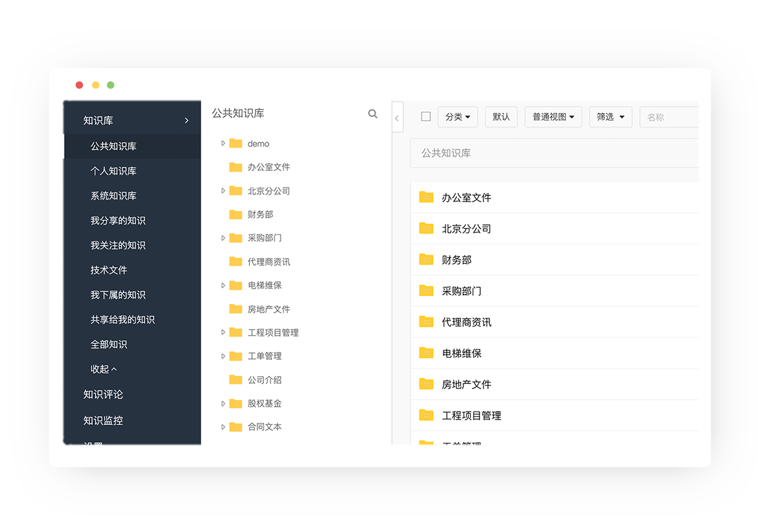Click the 代理商资讯 folder icon in the file list
Viewport: 758px width, 532px height.
(x=426, y=322)
